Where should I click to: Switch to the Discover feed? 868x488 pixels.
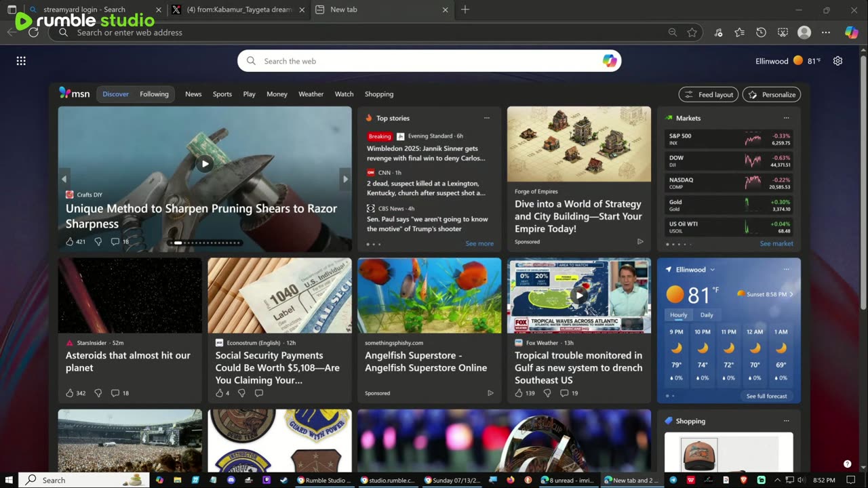tap(115, 94)
